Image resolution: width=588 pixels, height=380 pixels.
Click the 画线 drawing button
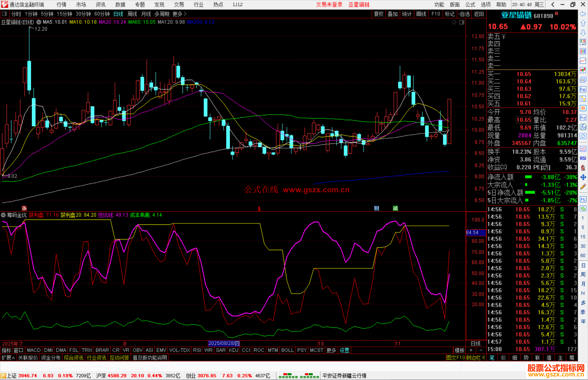pos(421,14)
